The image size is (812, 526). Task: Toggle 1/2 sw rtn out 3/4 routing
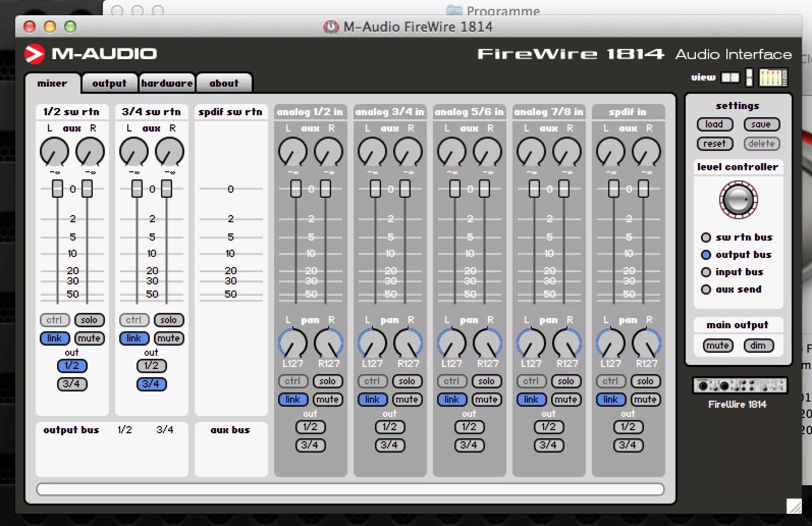pyautogui.click(x=72, y=384)
